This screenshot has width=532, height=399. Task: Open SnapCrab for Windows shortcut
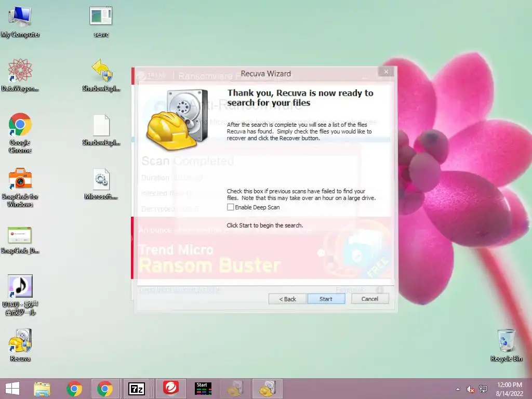pos(20,187)
